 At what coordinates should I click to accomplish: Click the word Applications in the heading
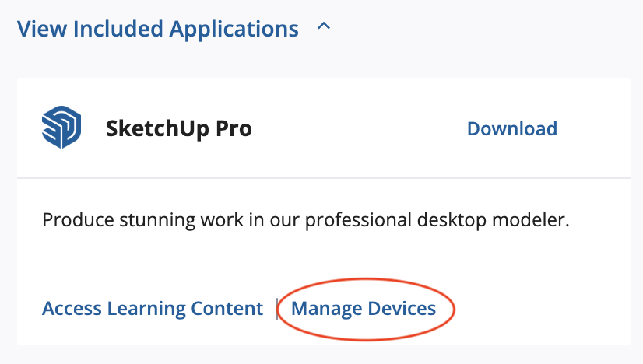(x=234, y=30)
